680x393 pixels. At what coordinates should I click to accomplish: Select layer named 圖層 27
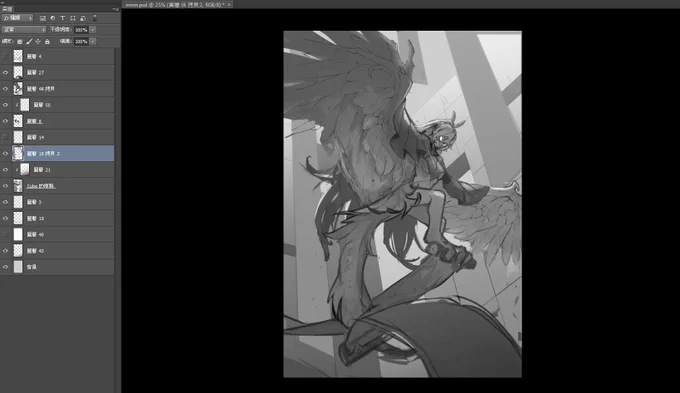[36, 72]
